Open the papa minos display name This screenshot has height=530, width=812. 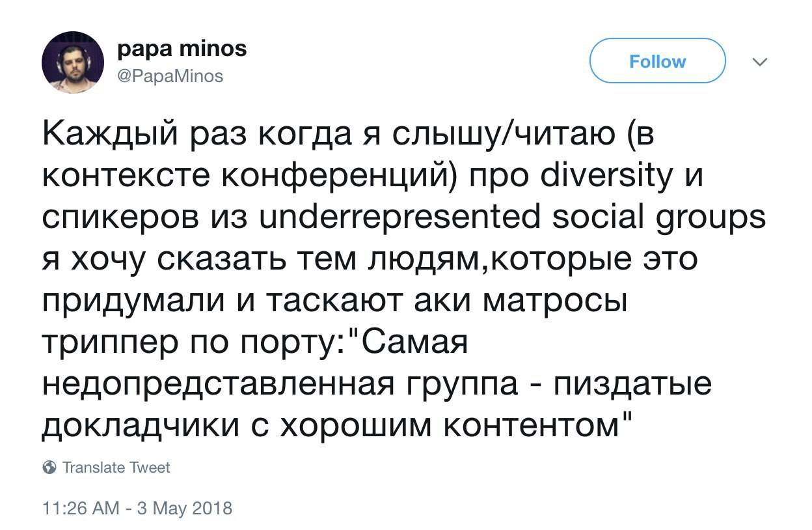(183, 49)
